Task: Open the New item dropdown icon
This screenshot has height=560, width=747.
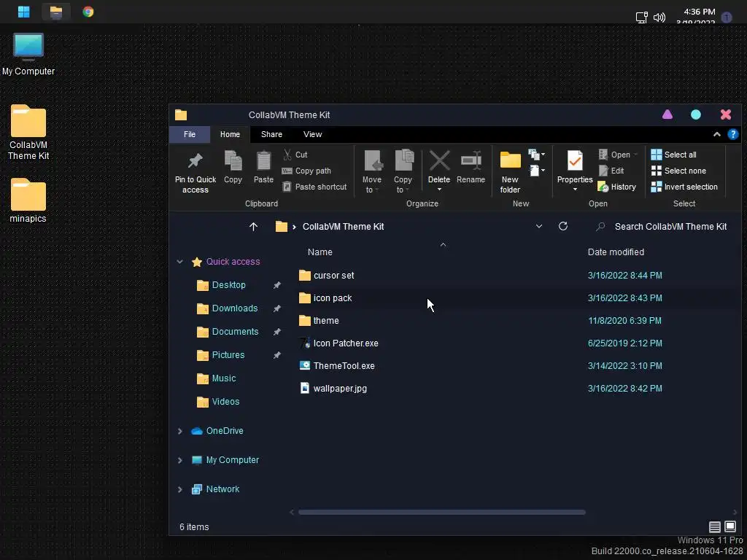Action: pos(536,155)
